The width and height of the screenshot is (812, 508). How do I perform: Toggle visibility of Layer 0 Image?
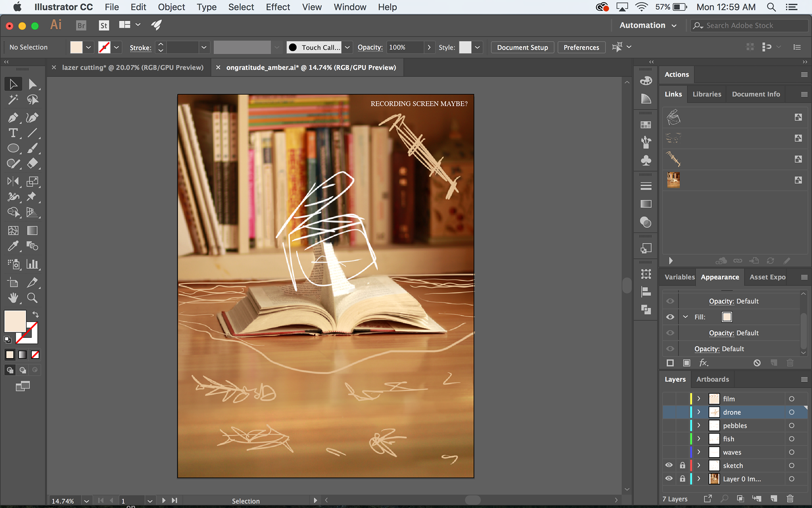pos(669,479)
